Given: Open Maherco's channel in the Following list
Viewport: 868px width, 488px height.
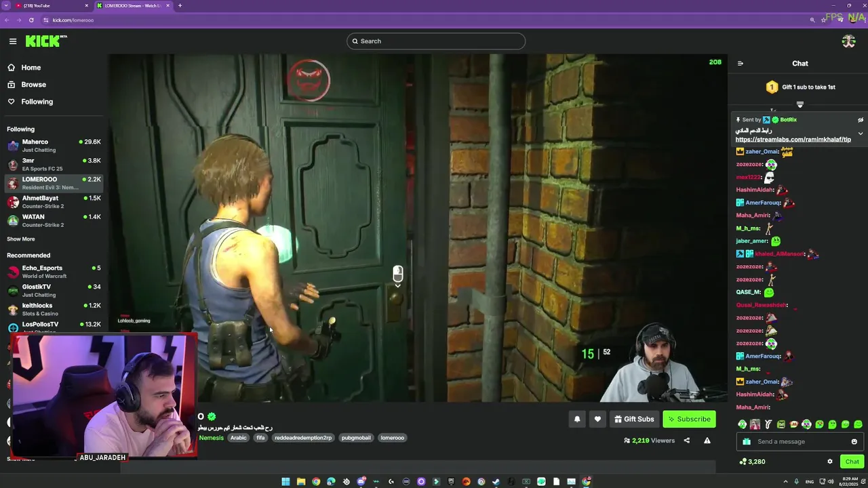Looking at the screenshot, I should point(54,146).
